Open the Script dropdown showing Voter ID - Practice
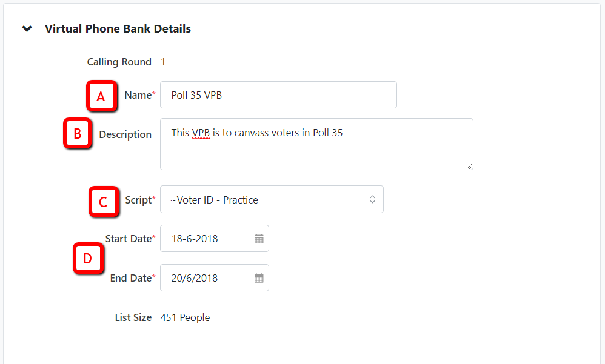The image size is (605, 364). (272, 199)
